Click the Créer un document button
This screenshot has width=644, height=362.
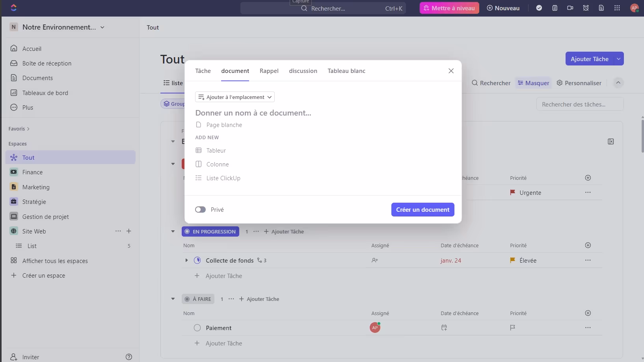point(423,209)
